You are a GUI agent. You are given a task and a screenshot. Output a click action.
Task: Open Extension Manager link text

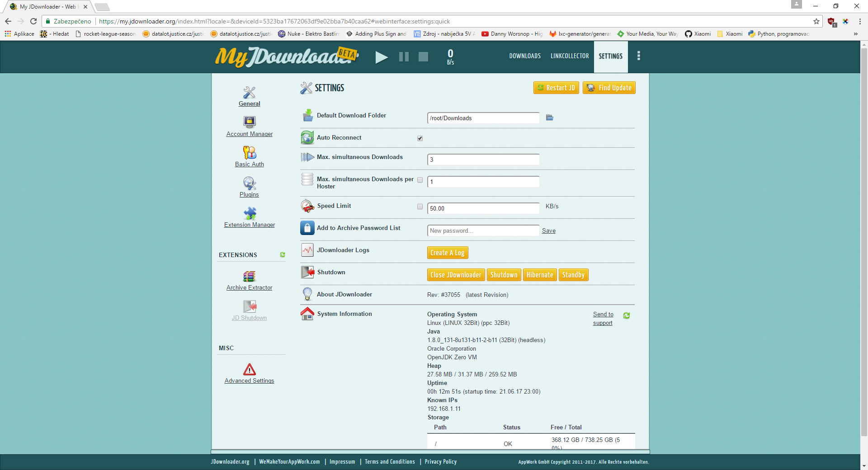click(250, 225)
